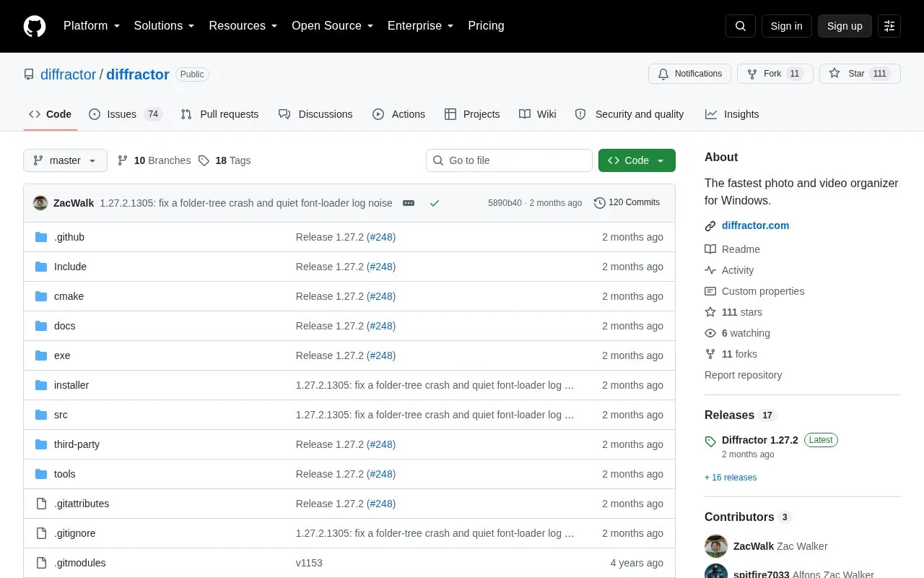Open the .gitignore file

[74, 533]
